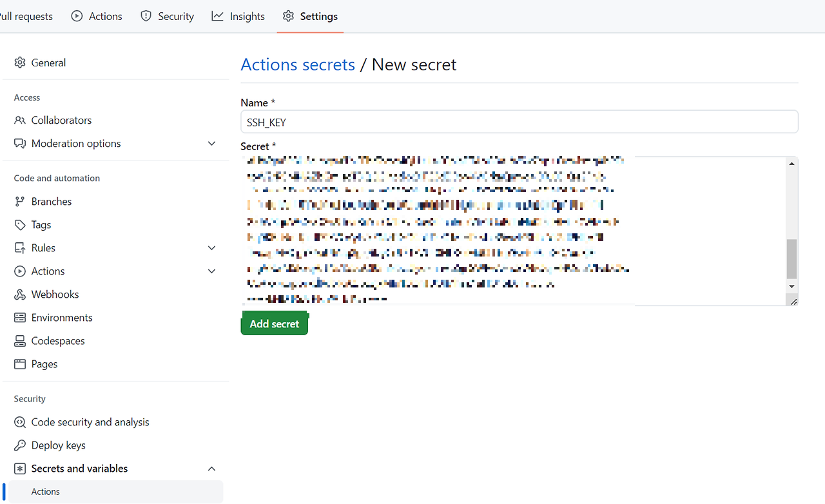
Task: Select the Settings tab
Action: tap(310, 16)
